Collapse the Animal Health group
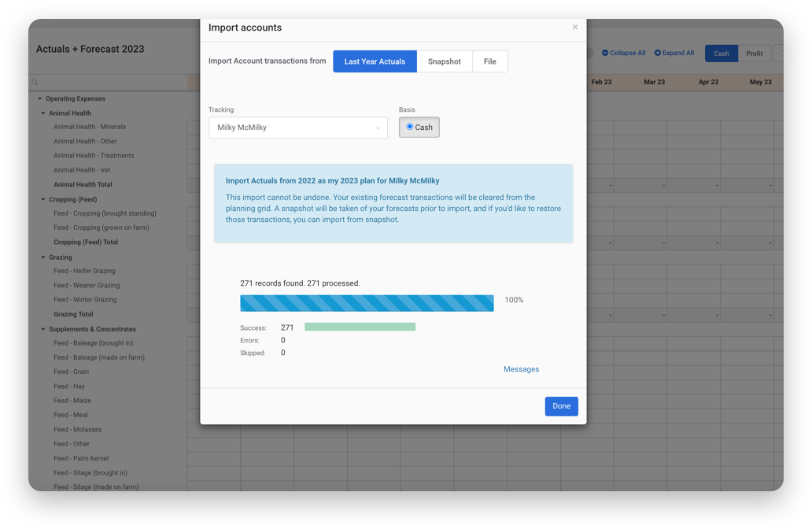This screenshot has width=812, height=529. [42, 113]
